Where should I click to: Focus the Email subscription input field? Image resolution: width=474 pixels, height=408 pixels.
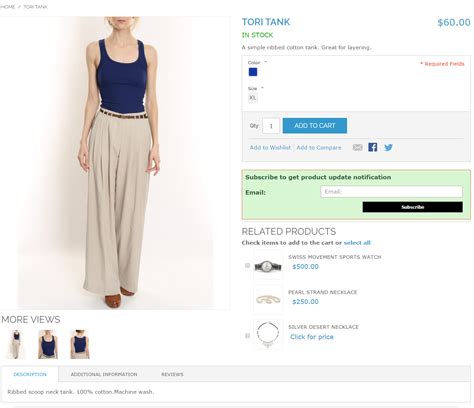point(391,192)
